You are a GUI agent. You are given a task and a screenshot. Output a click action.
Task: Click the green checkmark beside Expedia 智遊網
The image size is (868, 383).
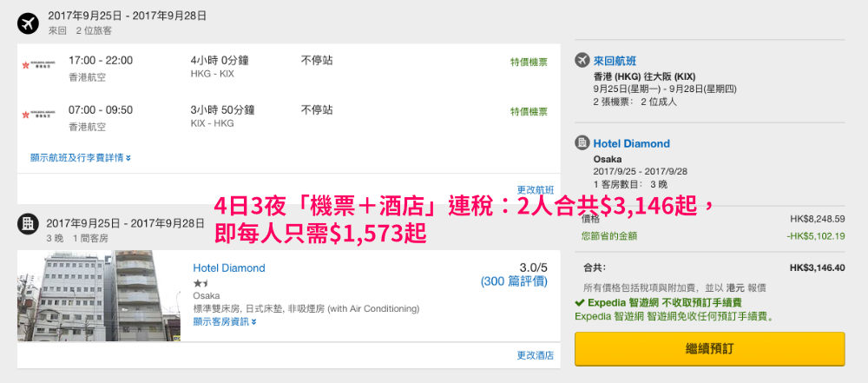(x=580, y=302)
